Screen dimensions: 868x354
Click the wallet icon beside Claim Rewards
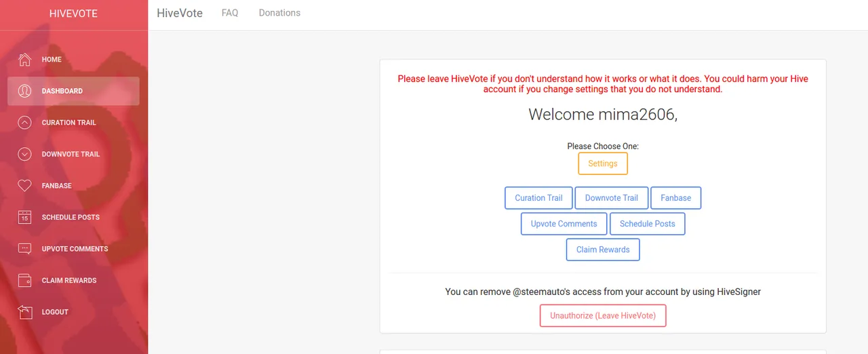(24, 280)
